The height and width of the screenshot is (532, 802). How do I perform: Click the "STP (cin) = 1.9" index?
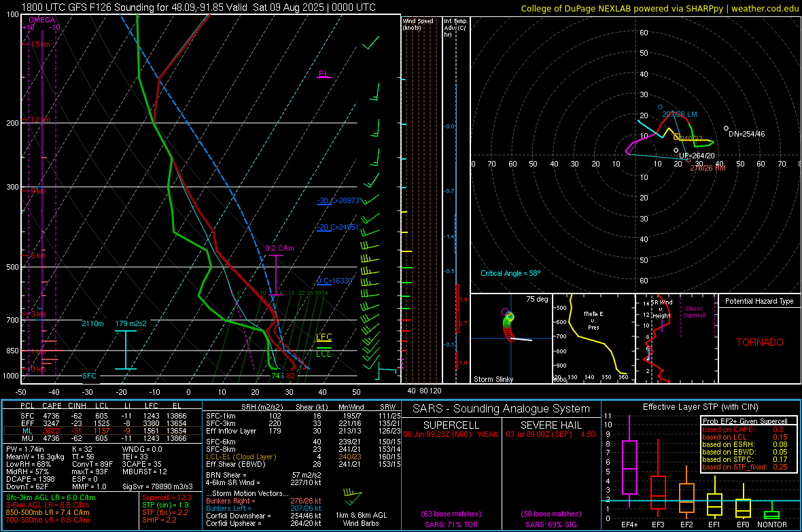pyautogui.click(x=165, y=505)
